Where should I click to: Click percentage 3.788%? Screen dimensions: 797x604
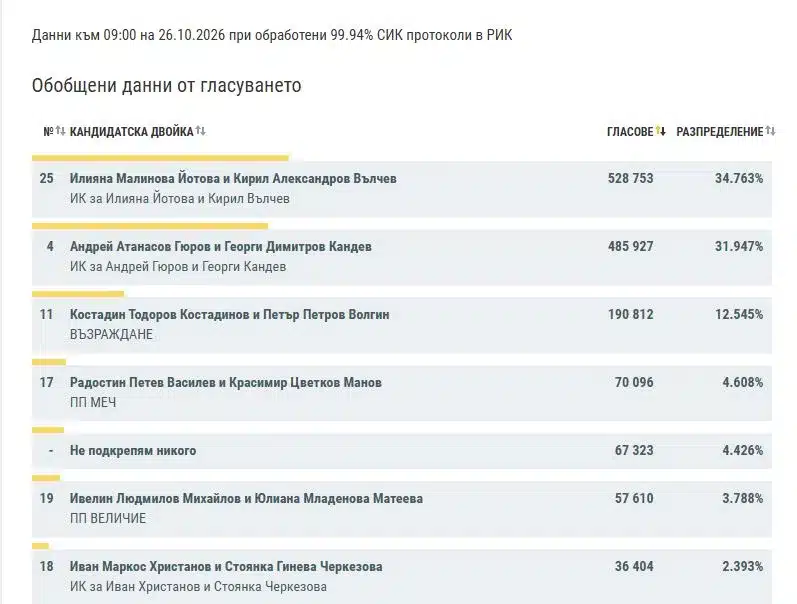(x=743, y=499)
